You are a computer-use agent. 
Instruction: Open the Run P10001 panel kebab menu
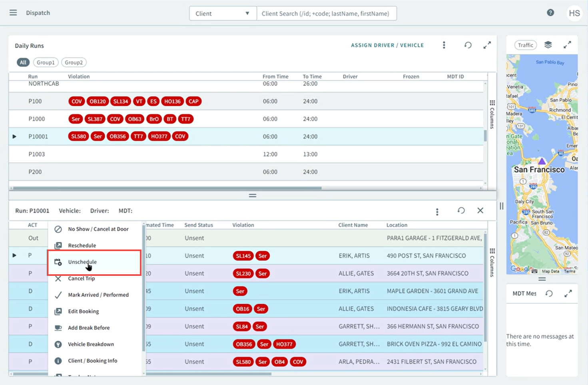[x=437, y=212]
